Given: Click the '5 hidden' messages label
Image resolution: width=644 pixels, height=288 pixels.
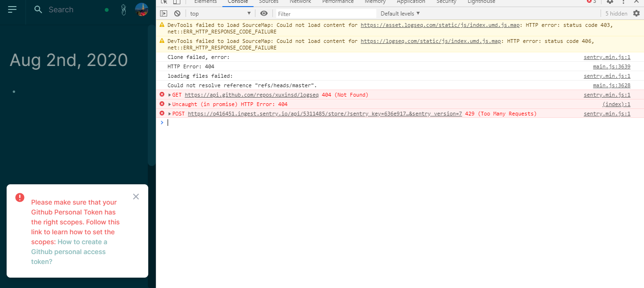Looking at the screenshot, I should tap(616, 14).
